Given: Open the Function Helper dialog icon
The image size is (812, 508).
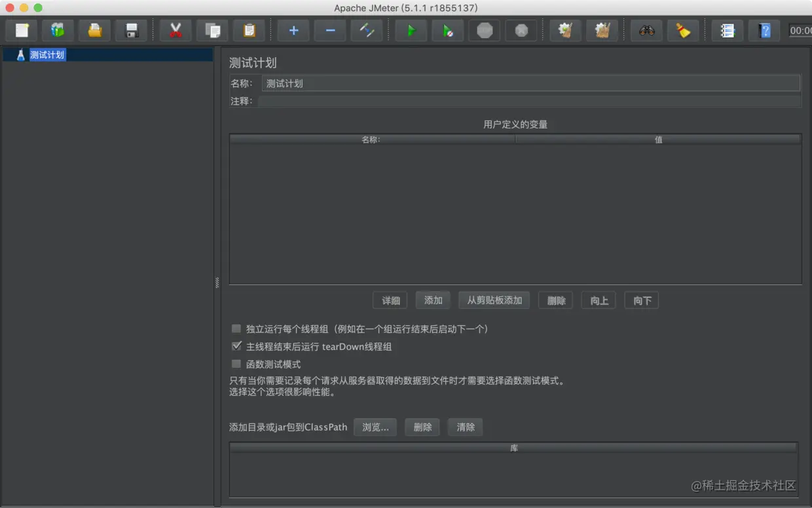Looking at the screenshot, I should (728, 30).
